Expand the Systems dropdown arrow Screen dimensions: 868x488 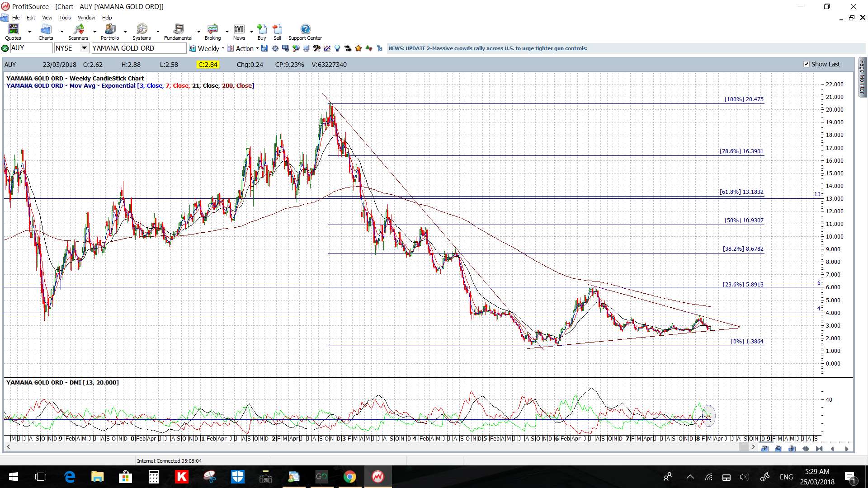coord(158,32)
